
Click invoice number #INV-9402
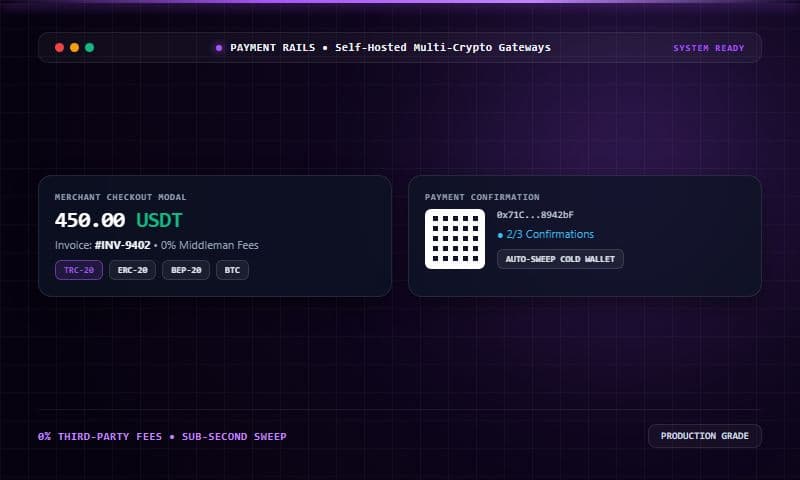(122, 245)
